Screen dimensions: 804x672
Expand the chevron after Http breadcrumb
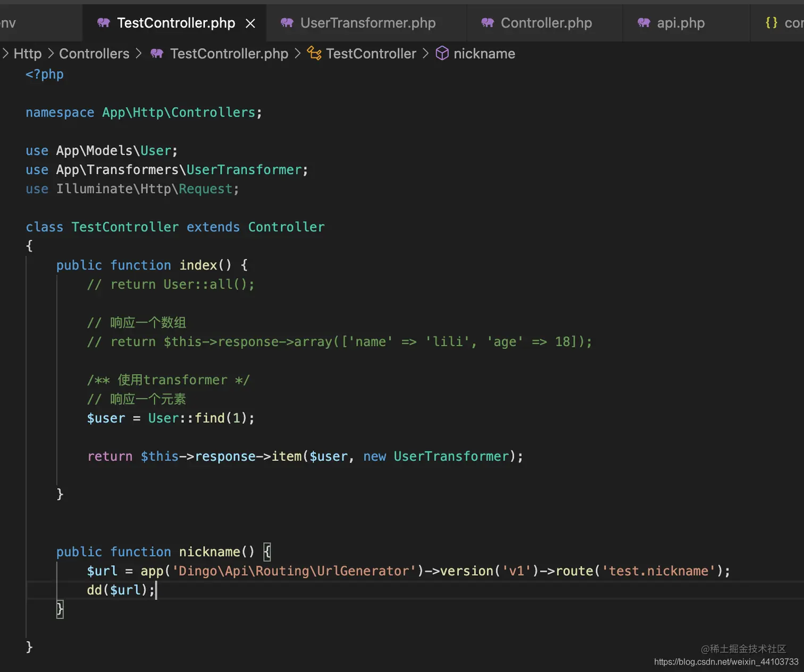(x=51, y=54)
